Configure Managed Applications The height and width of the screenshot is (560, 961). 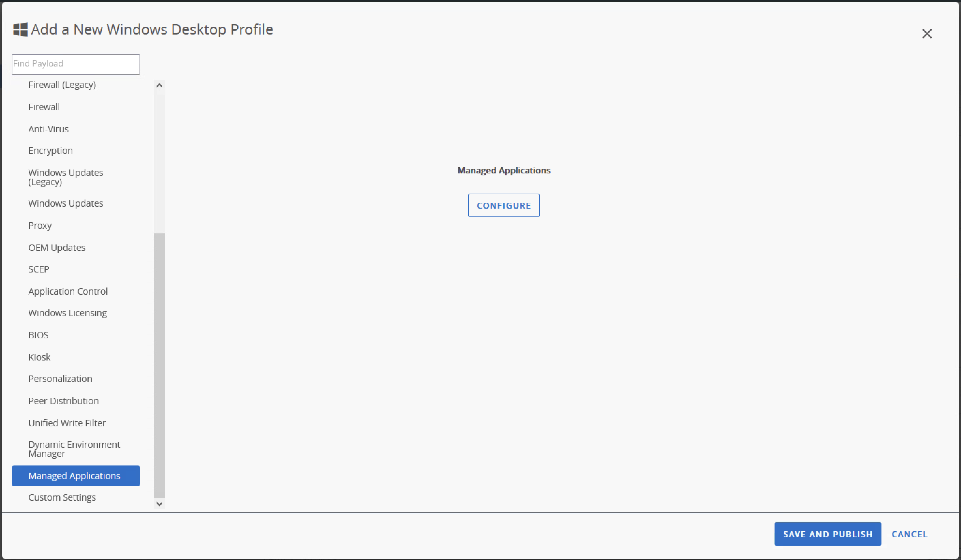click(x=504, y=205)
